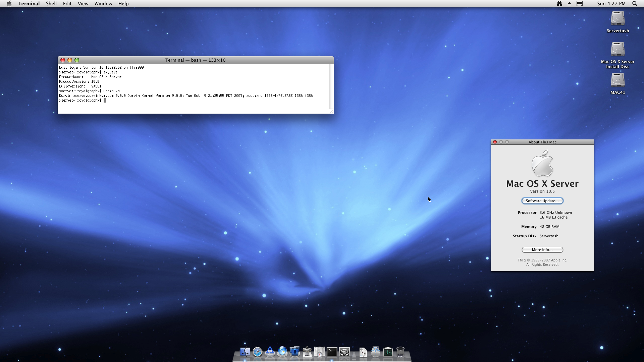This screenshot has width=644, height=362.
Task: Open Workgroup Manager in the Dock
Action: [294, 352]
